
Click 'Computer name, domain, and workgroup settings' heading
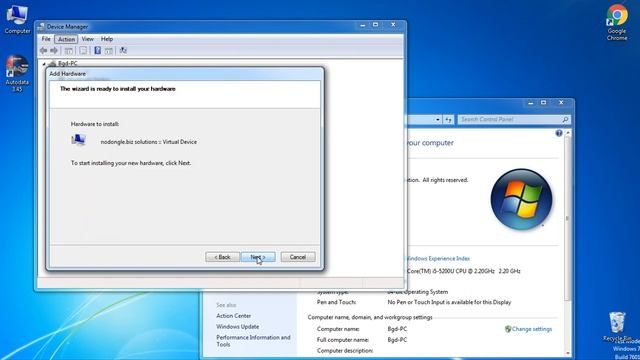(x=370, y=317)
